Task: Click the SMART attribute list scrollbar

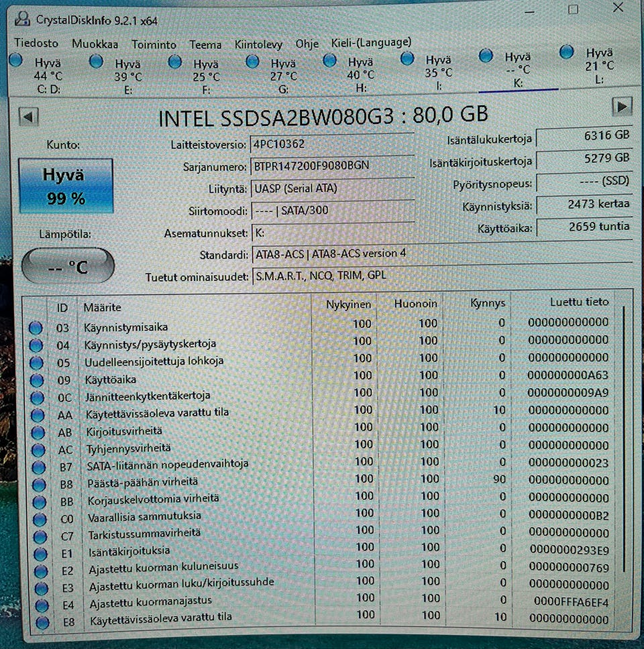Action: (x=623, y=438)
